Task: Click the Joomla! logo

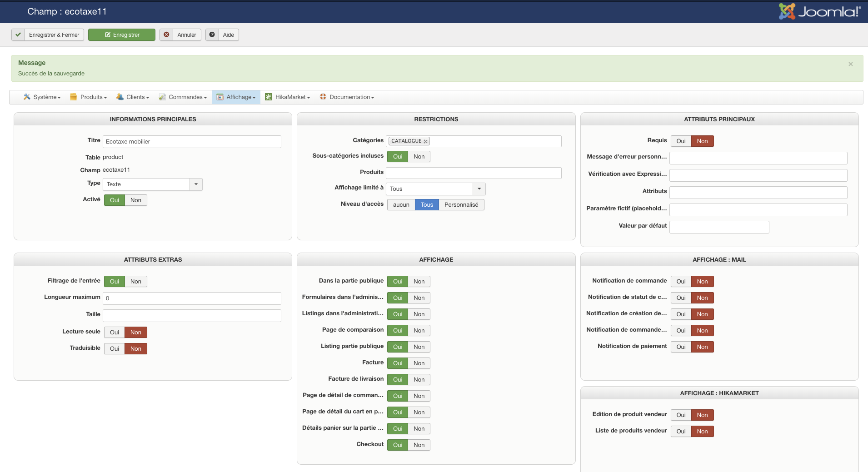Action: point(819,11)
